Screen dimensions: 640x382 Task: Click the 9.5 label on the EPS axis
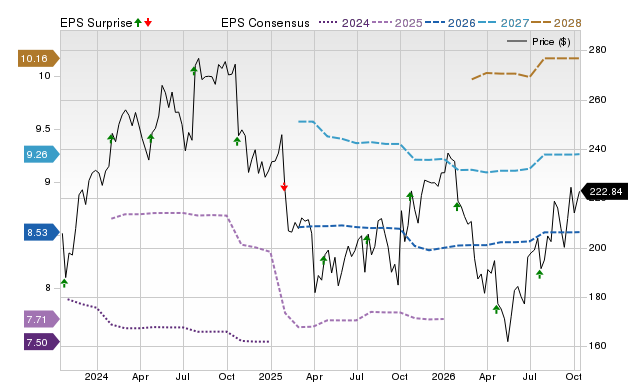43,129
